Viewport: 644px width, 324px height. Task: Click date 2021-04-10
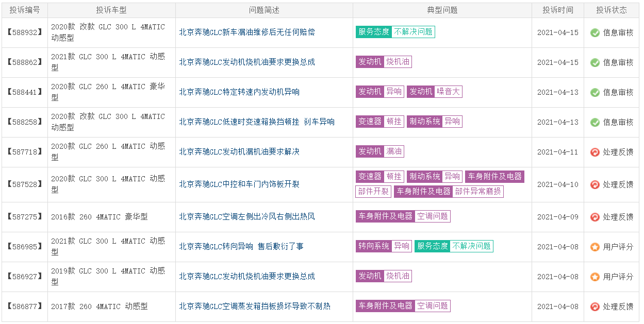(558, 184)
